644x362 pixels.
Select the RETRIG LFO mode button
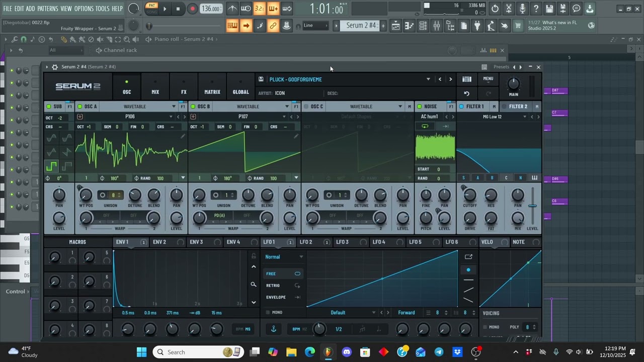coord(283,286)
